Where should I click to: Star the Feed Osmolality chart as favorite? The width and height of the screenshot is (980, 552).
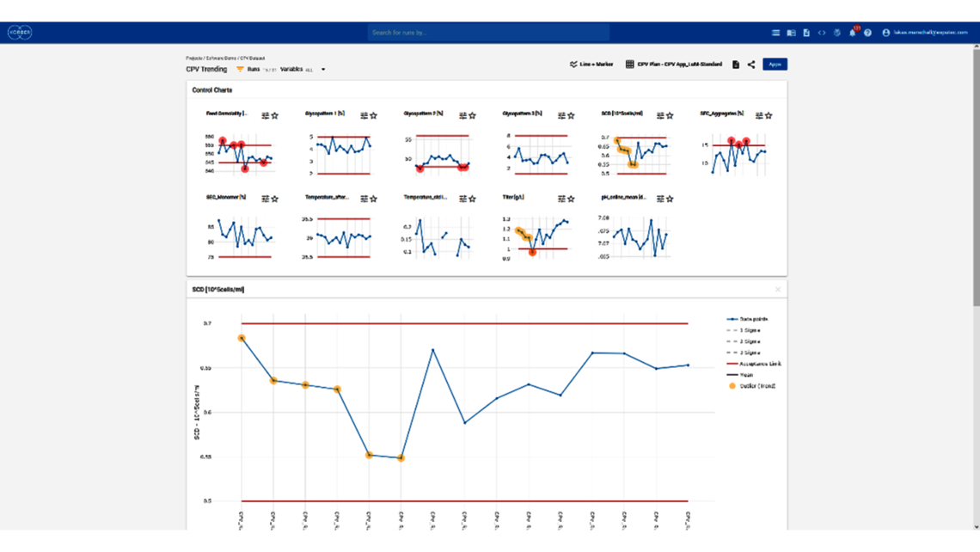(x=275, y=115)
